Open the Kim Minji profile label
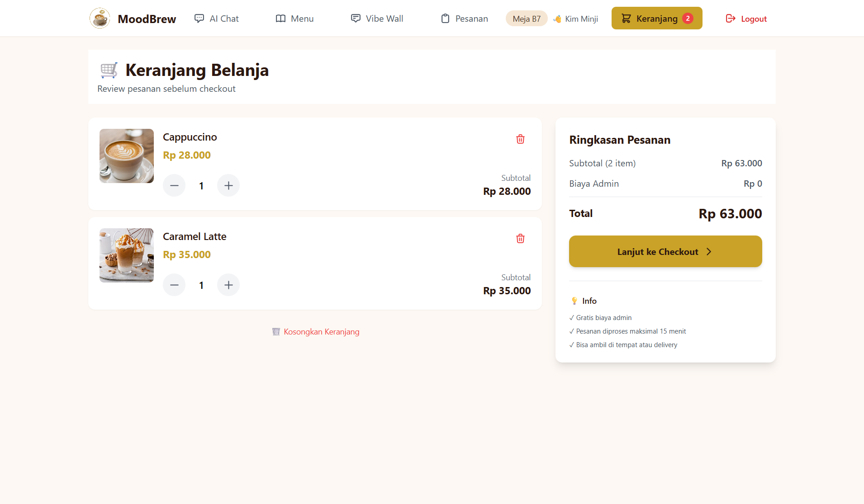Viewport: 864px width, 504px height. coord(576,19)
